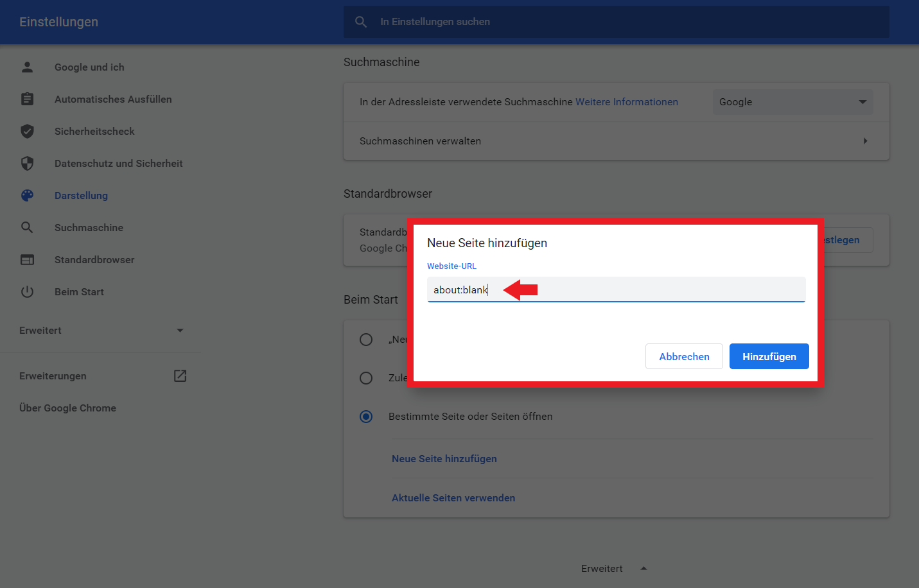Click the person icon for Google und ich
The height and width of the screenshot is (588, 919).
[27, 67]
